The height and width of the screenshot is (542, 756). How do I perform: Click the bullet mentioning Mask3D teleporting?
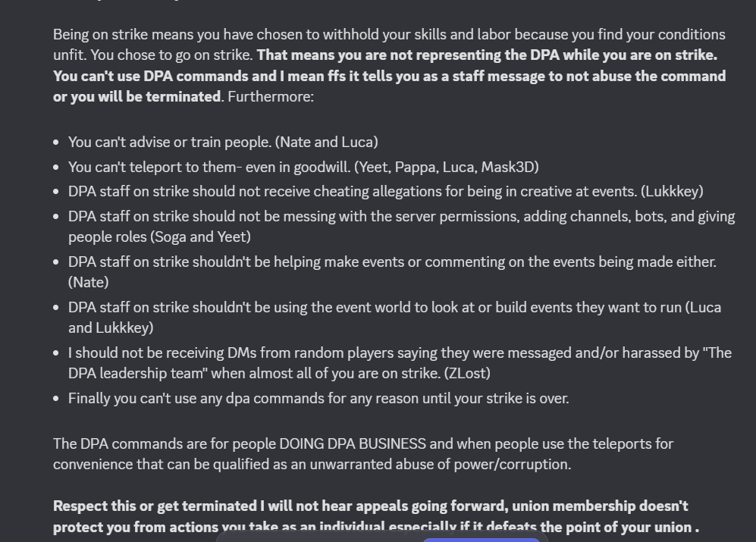tap(303, 168)
